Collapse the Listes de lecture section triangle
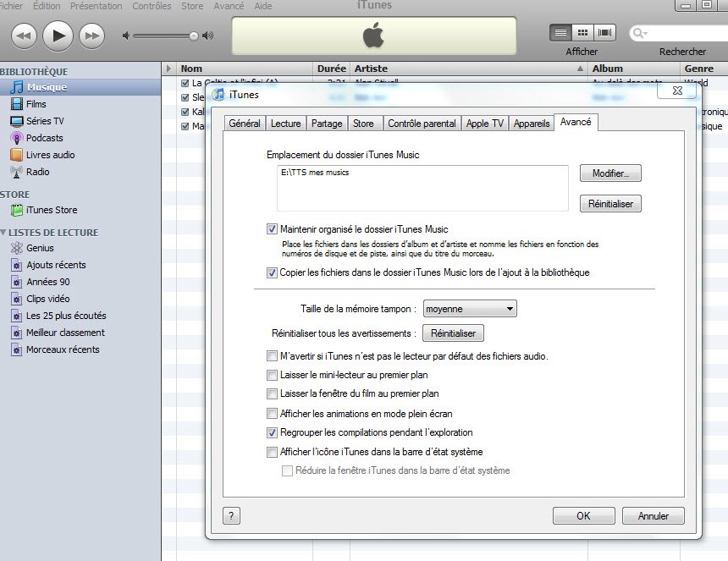The height and width of the screenshot is (561, 728). click(x=3, y=233)
